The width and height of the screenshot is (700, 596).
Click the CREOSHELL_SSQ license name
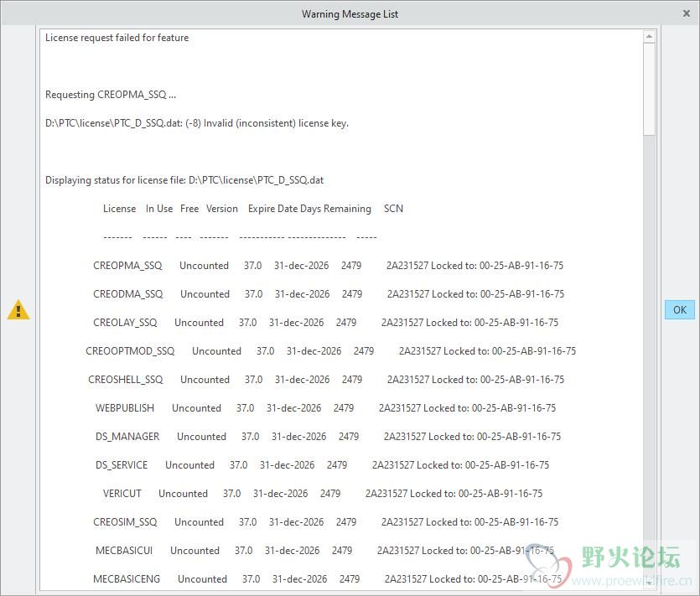126,380
